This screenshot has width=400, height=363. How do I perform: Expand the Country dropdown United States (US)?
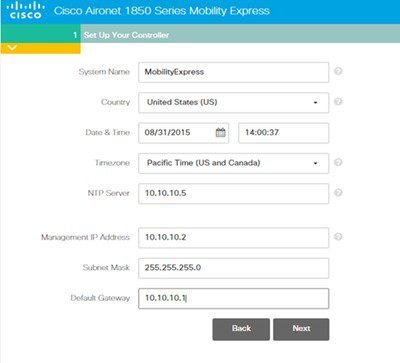click(233, 103)
